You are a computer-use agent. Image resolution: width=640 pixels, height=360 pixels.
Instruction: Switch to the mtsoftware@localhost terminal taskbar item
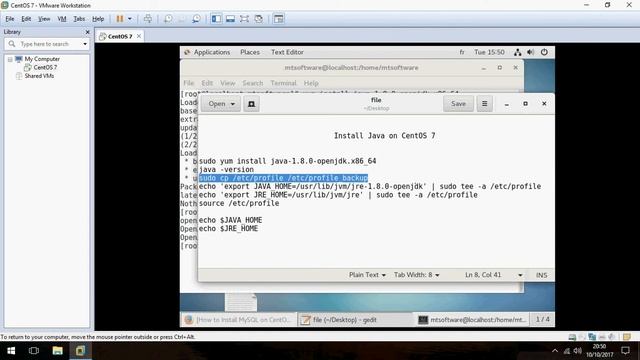tap(473, 320)
